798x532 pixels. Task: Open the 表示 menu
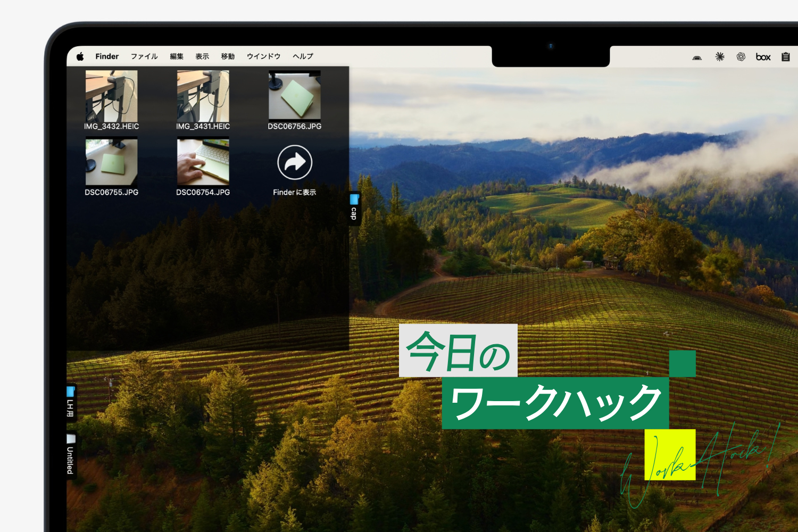point(202,56)
